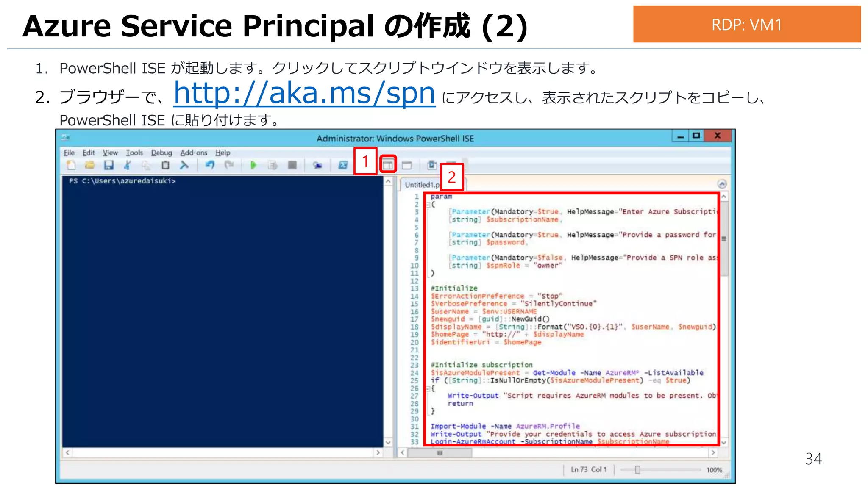Click 'Import-Module -Name AzureRM.Profile' line
Screen dimensions: 868x488
(x=505, y=426)
